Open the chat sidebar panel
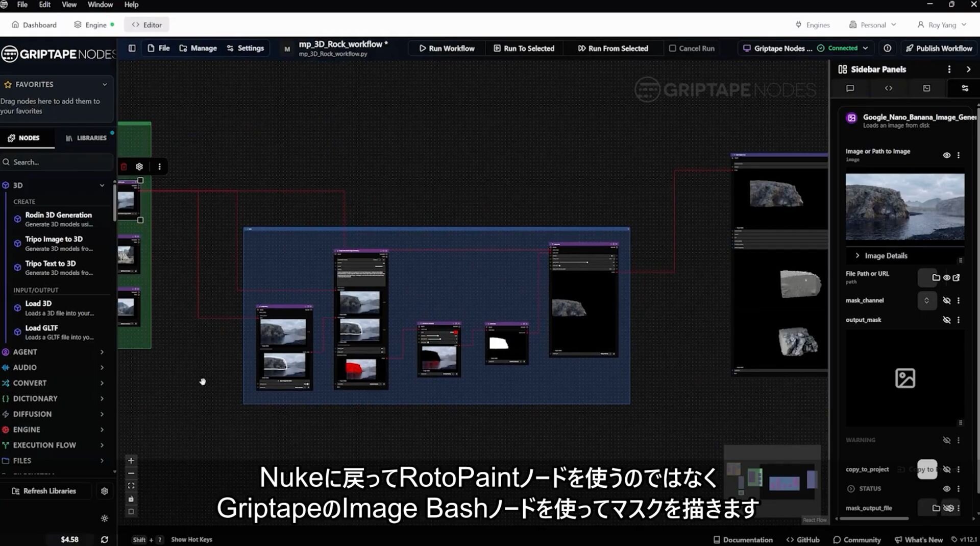Viewport: 980px width, 546px height. 850,88
